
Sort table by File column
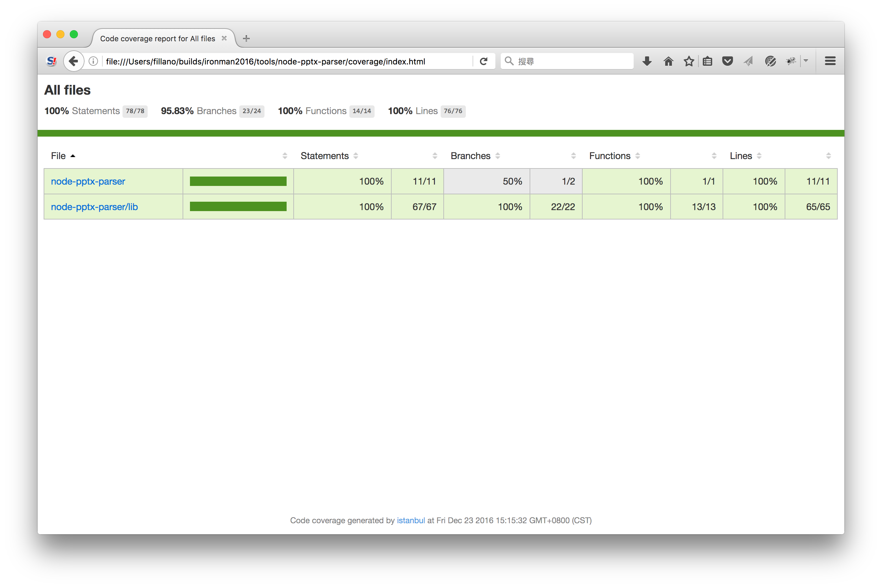click(63, 156)
